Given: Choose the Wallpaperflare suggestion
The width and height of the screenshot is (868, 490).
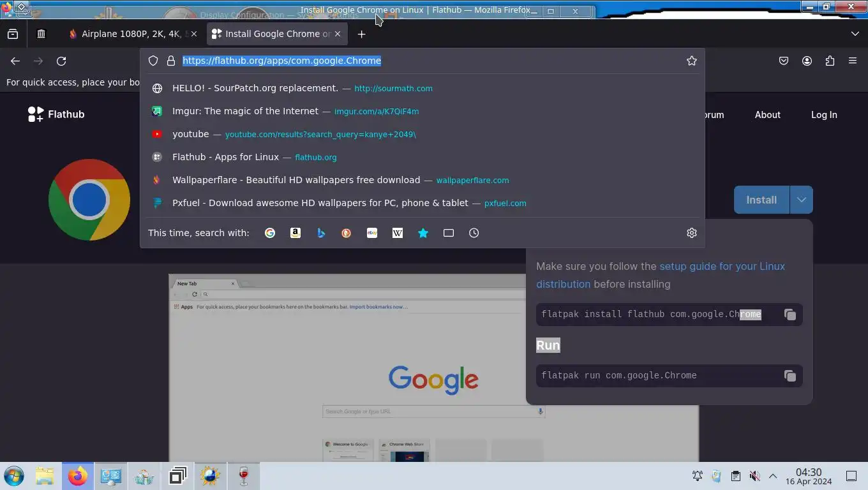Looking at the screenshot, I should tap(423, 180).
